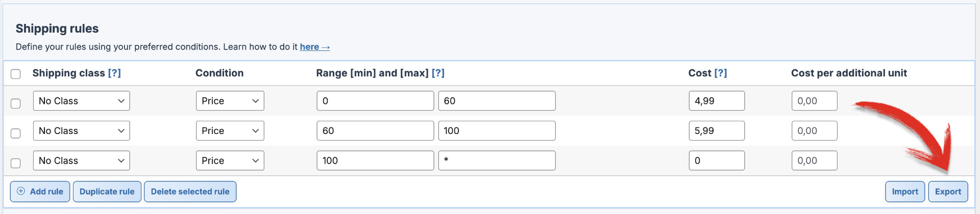The image size is (980, 214).
Task: Check the second shipping rule checkbox
Action: pos(16,133)
